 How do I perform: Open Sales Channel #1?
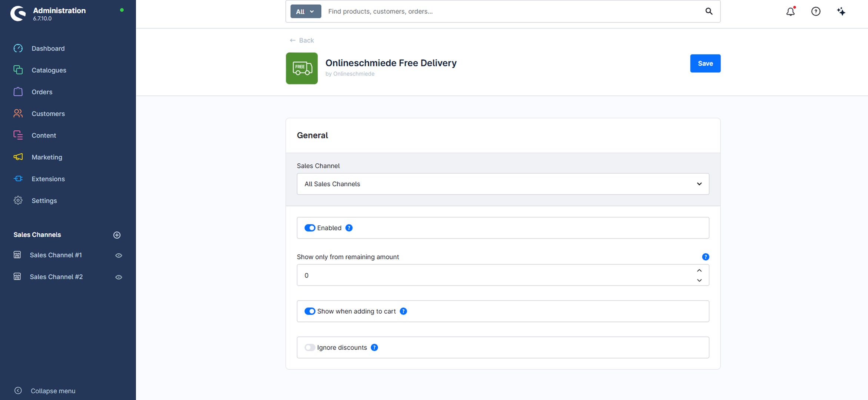[56, 255]
